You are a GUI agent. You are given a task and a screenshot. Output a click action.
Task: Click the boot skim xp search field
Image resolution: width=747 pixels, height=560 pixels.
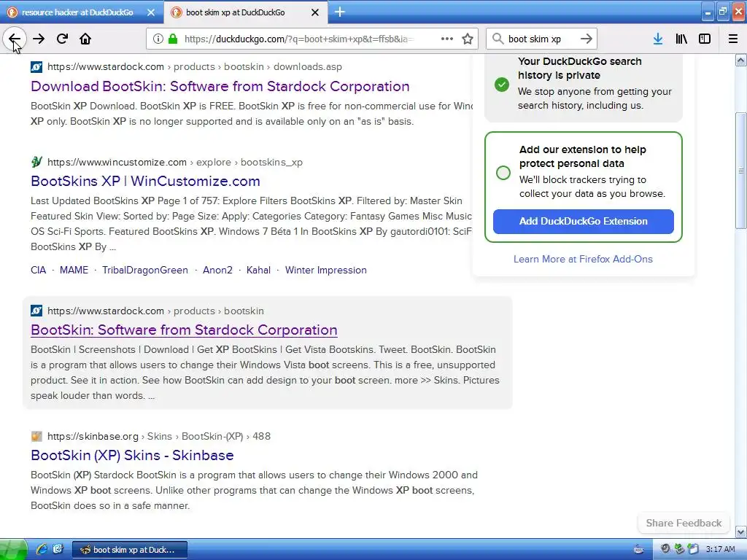pos(541,39)
